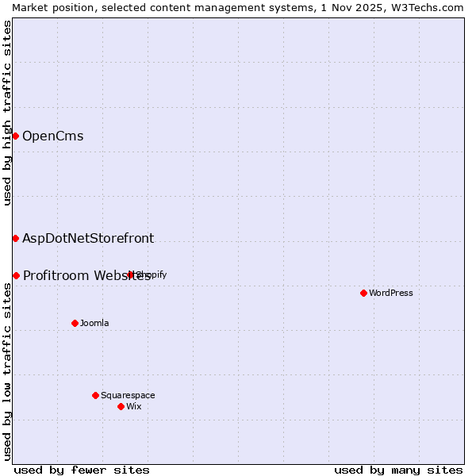Screen dimensions: 476x476
Task: Select the Squarespace red data point
Action: 95,395
